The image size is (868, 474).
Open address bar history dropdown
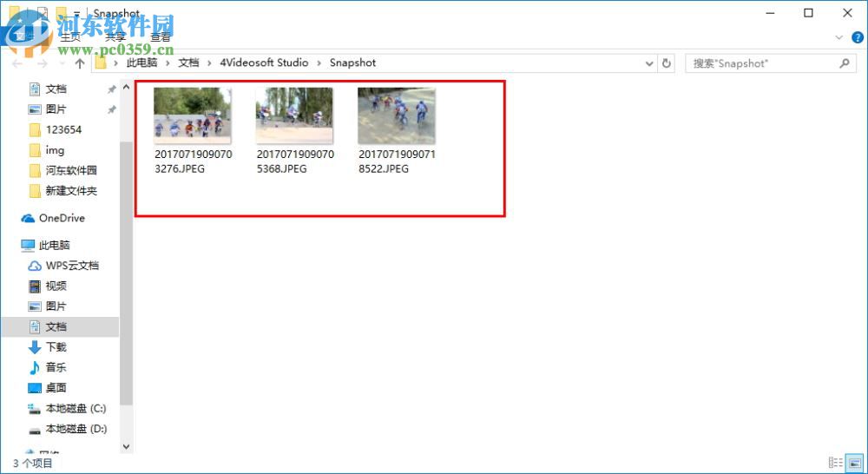click(x=649, y=63)
